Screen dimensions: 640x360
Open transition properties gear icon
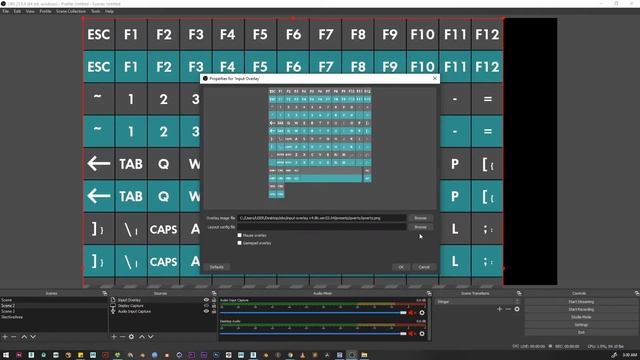coord(517,309)
